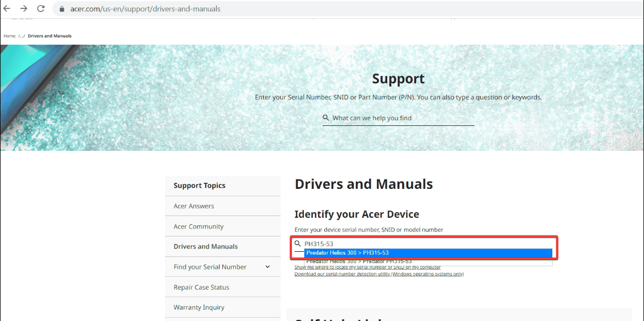Click the browser forward arrow
This screenshot has width=644, height=321.
(24, 9)
